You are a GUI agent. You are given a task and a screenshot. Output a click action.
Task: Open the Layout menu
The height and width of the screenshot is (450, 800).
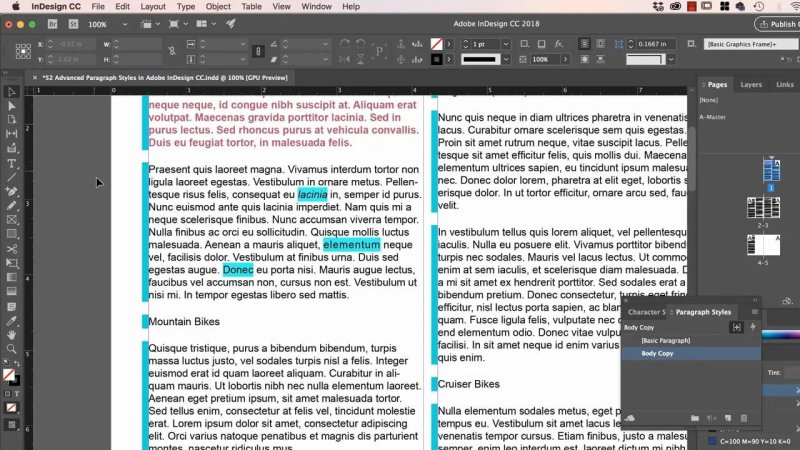[x=153, y=7]
